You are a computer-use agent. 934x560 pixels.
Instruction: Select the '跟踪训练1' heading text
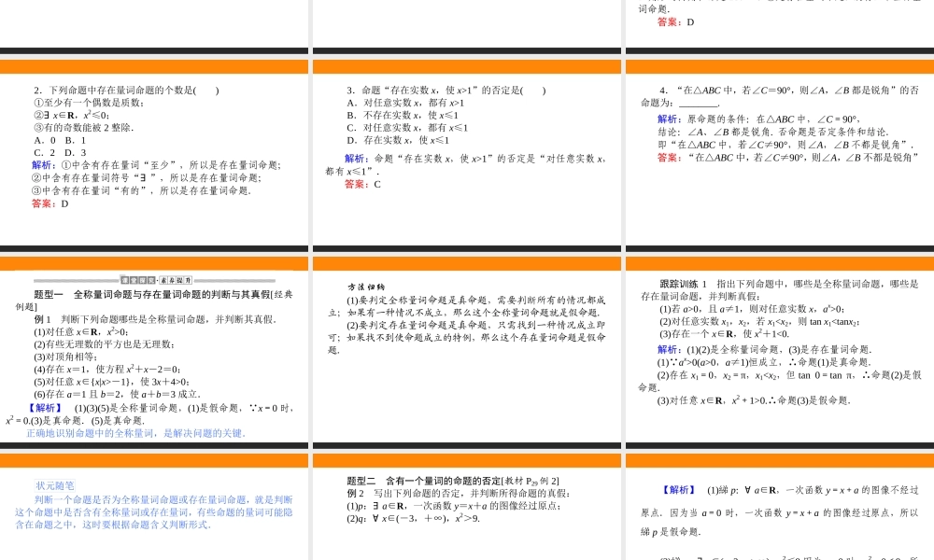click(684, 285)
